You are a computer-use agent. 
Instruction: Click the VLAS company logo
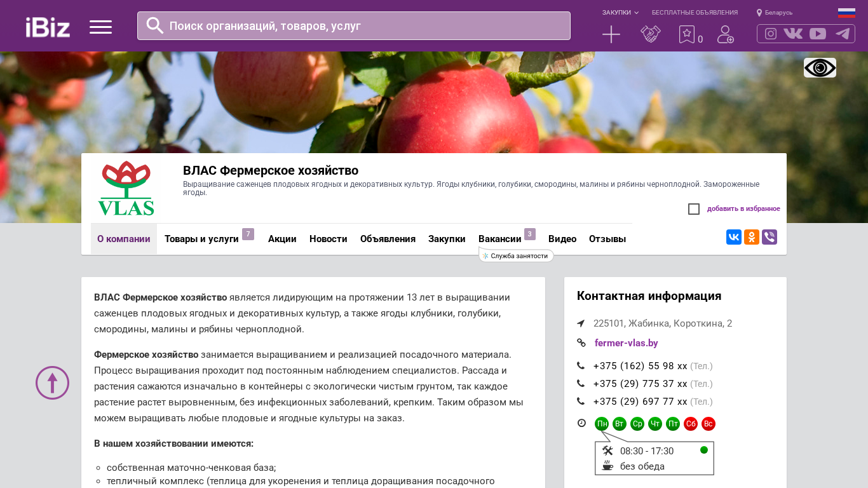point(126,188)
